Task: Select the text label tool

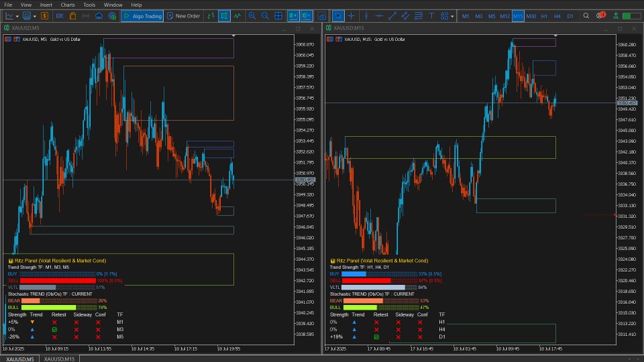Action: [x=431, y=16]
